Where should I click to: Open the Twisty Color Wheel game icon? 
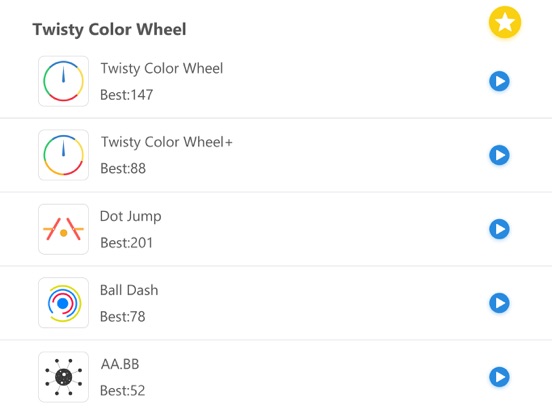point(63,81)
